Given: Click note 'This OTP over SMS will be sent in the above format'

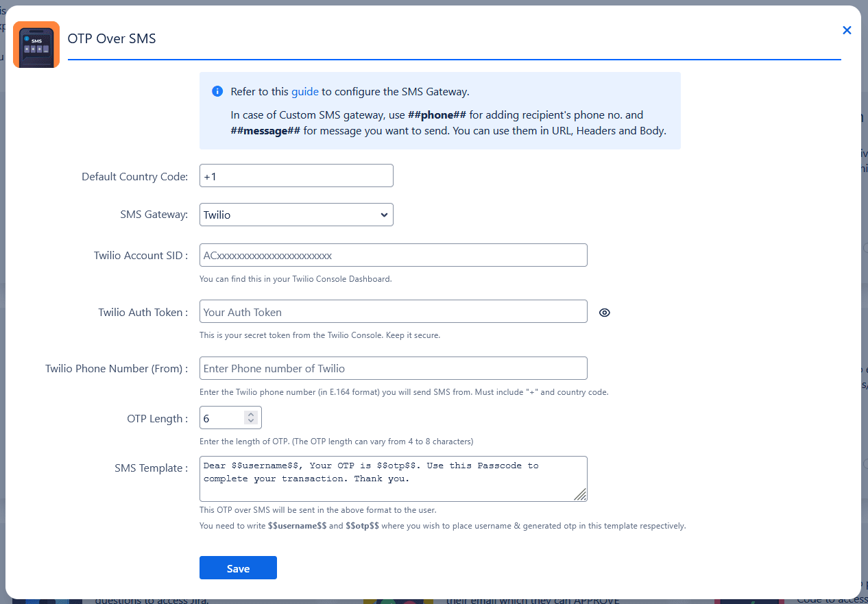Looking at the screenshot, I should point(317,510).
